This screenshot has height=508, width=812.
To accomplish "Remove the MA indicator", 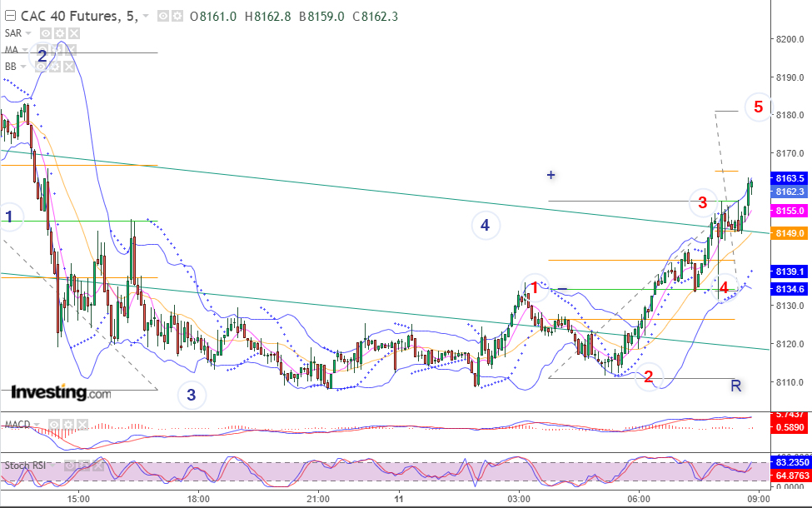I will [x=71, y=50].
